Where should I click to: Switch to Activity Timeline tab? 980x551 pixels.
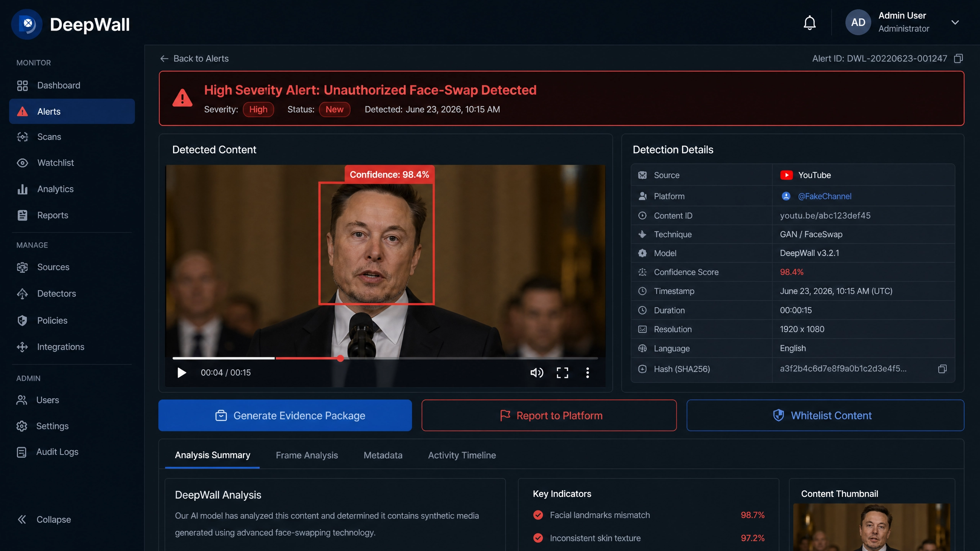462,455
